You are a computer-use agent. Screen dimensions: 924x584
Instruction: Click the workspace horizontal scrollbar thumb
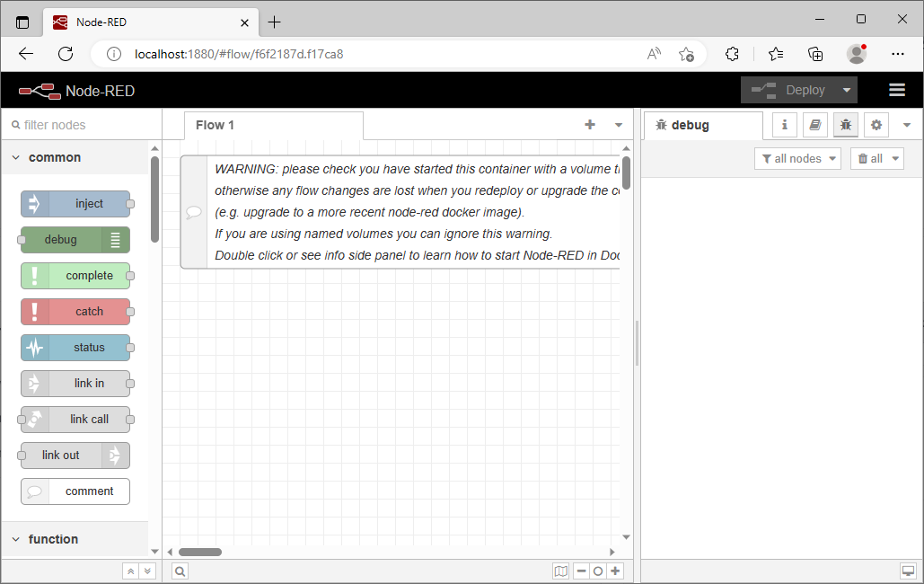tap(200, 553)
